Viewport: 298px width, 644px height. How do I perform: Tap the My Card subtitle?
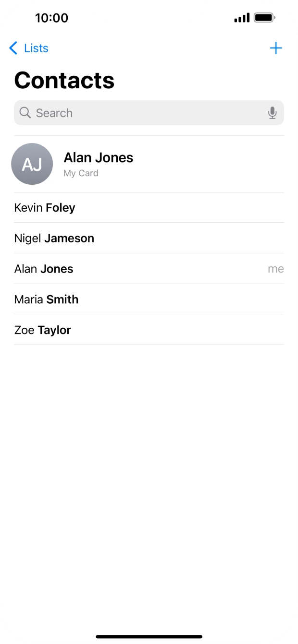[x=81, y=173]
